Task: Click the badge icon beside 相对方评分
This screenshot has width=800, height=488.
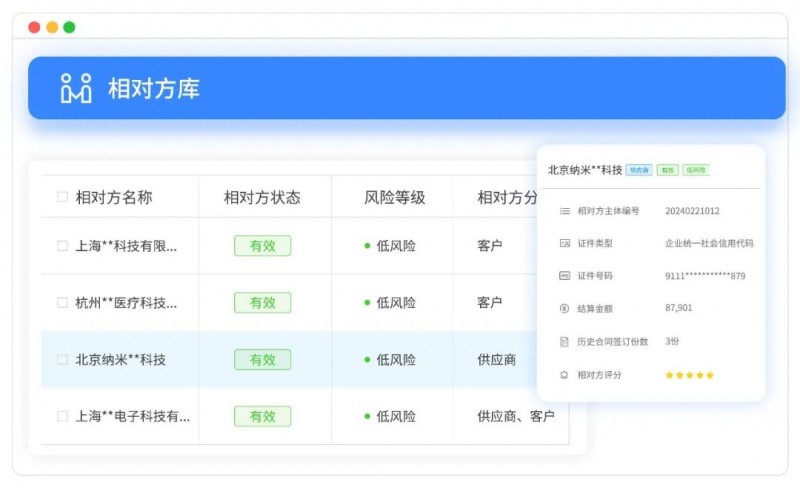Action: (x=565, y=375)
